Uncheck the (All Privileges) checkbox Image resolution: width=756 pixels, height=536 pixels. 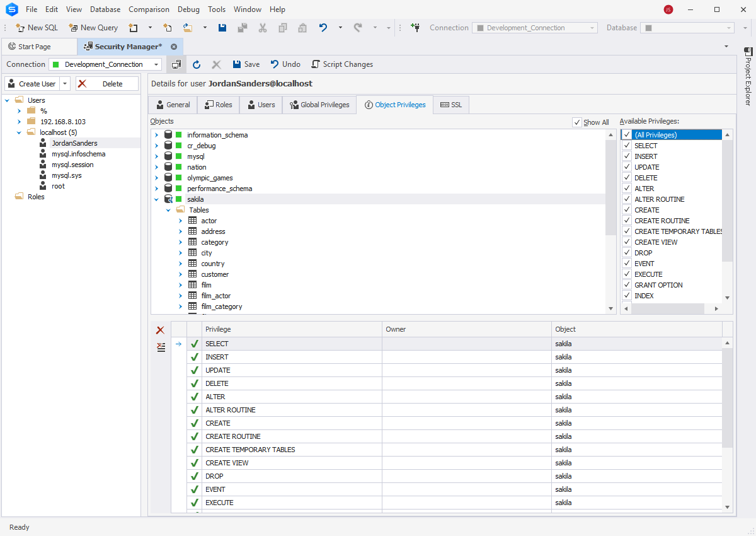(x=627, y=135)
